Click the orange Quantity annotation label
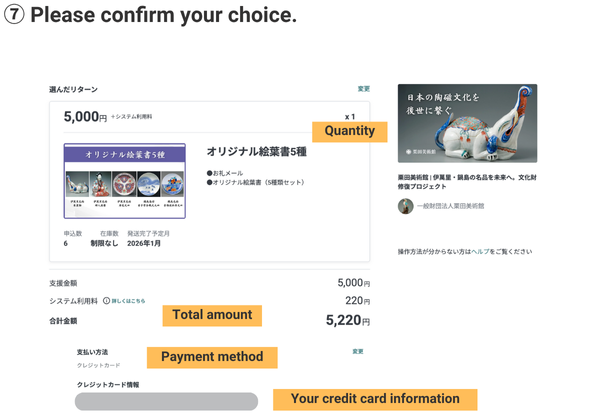 point(349,131)
